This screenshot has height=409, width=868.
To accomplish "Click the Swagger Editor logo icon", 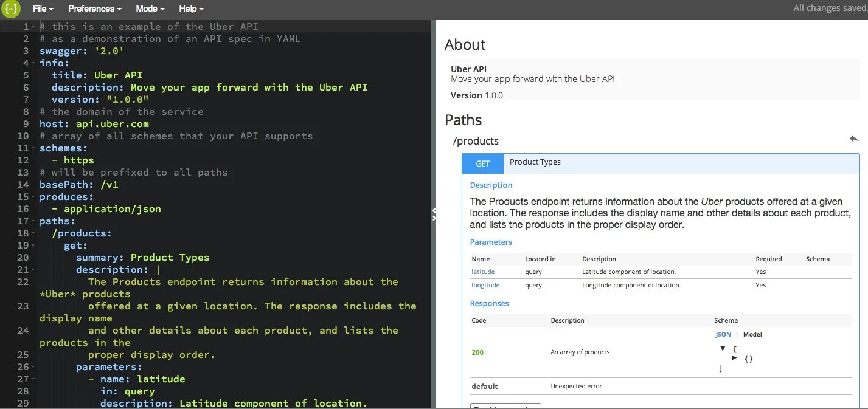I will [x=10, y=9].
